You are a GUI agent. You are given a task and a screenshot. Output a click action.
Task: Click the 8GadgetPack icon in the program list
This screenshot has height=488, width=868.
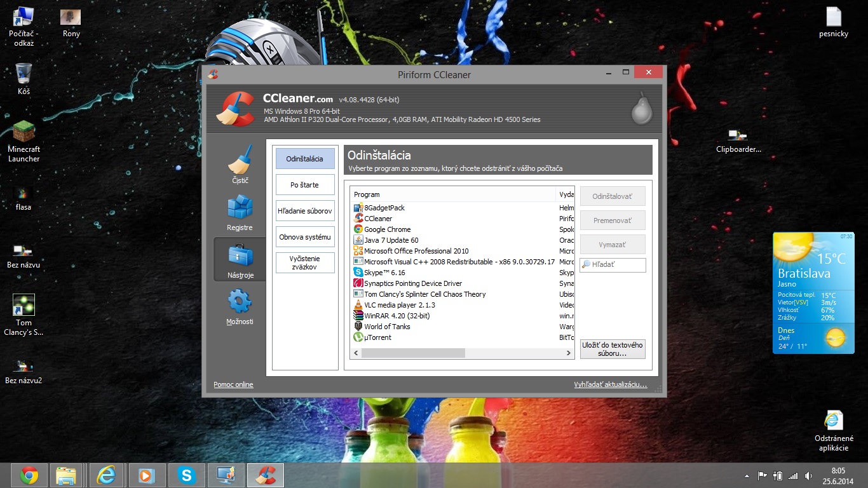tap(358, 208)
